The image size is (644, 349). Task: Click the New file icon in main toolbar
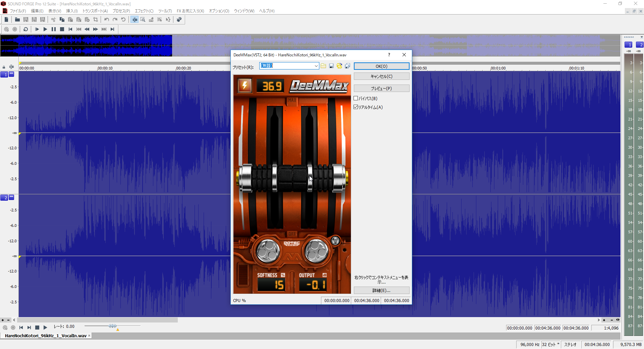6,19
